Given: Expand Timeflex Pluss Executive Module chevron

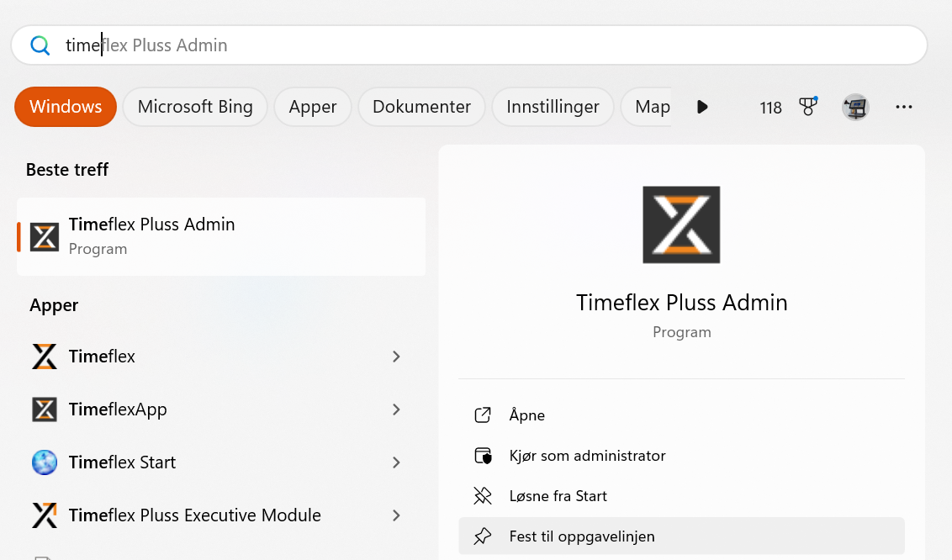Looking at the screenshot, I should click(x=396, y=515).
